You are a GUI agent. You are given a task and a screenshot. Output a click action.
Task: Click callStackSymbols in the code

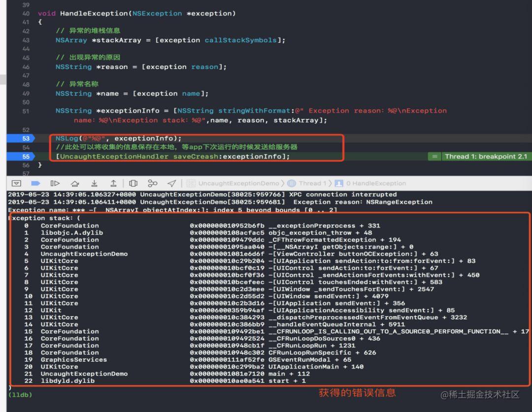point(240,40)
